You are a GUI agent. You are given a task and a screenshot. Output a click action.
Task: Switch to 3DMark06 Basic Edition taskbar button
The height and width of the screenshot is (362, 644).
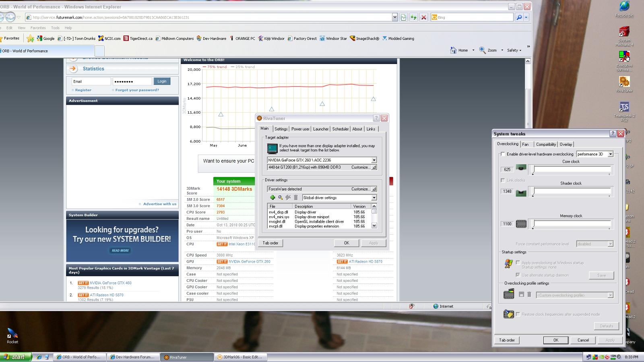240,357
